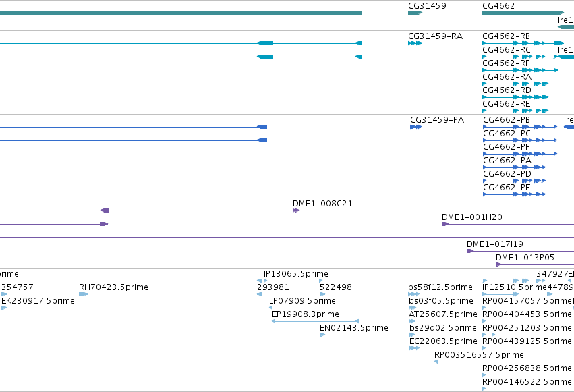Image resolution: width=574 pixels, height=392 pixels.
Task: Select protein CG4662-PE
Action: point(507,188)
